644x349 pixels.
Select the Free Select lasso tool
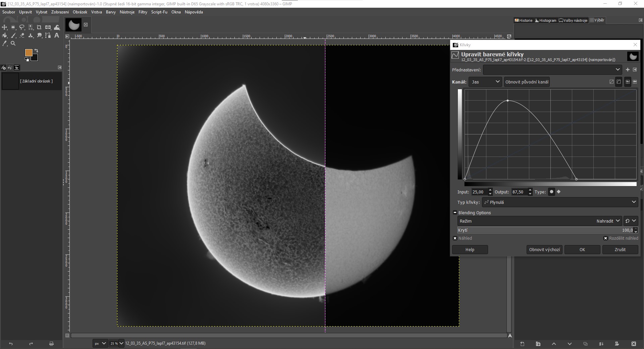pos(22,27)
